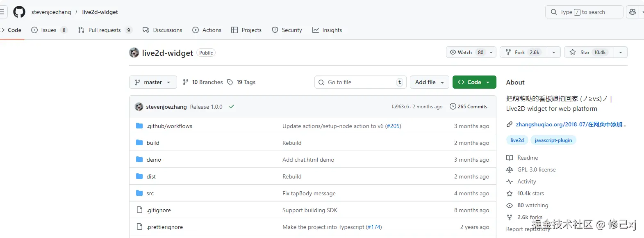Open the Add chat.html demo commit message
The height and width of the screenshot is (238, 644).
tap(308, 160)
